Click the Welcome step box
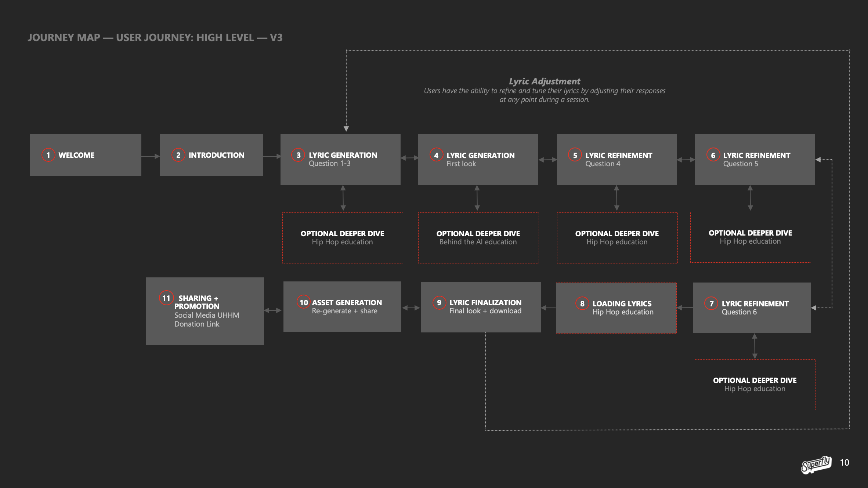This screenshot has width=868, height=488. click(86, 155)
